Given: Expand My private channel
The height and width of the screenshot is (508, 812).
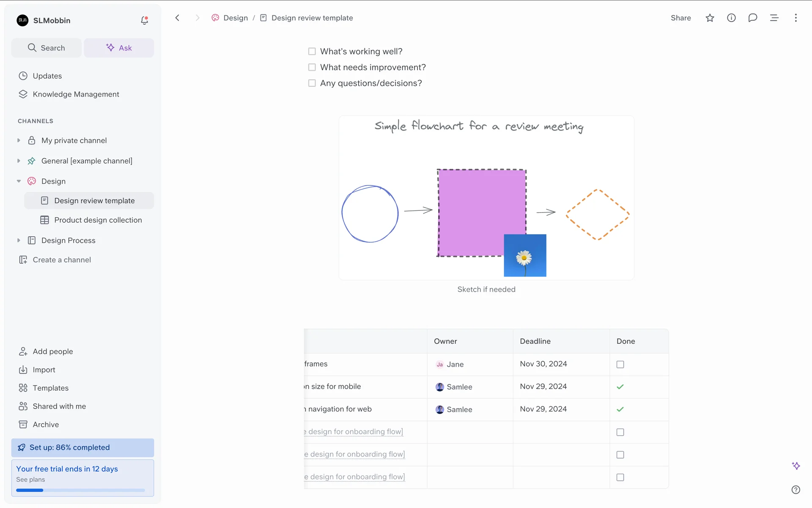Looking at the screenshot, I should (x=19, y=141).
